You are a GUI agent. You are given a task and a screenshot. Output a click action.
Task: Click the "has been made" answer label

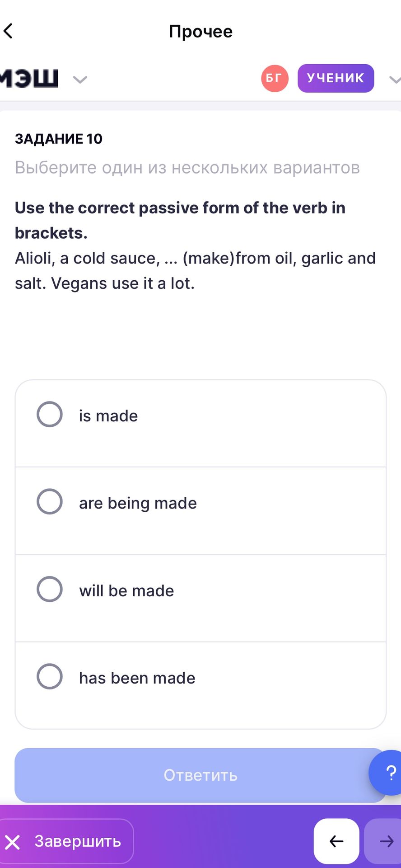(137, 678)
